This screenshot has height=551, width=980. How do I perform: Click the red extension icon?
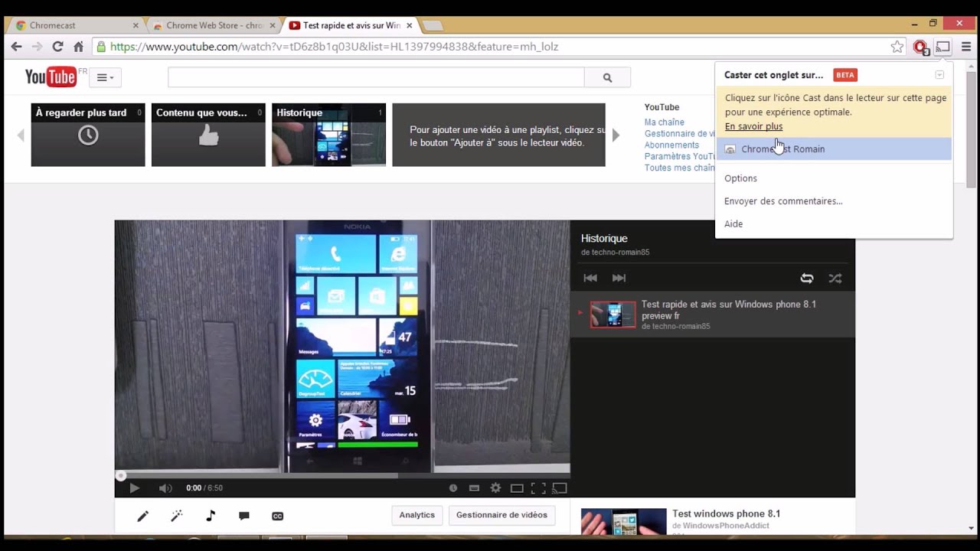point(920,47)
